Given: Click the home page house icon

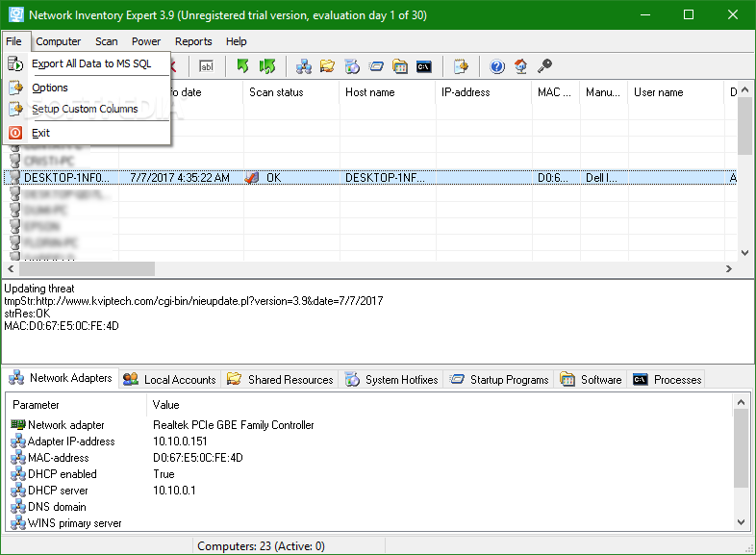Looking at the screenshot, I should (521, 66).
